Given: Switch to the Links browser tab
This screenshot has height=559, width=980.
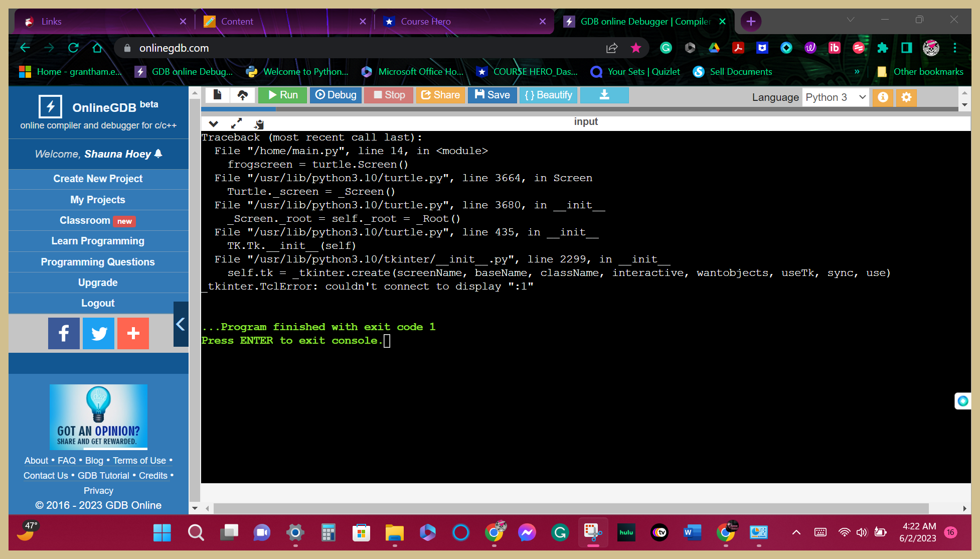Looking at the screenshot, I should [x=105, y=22].
